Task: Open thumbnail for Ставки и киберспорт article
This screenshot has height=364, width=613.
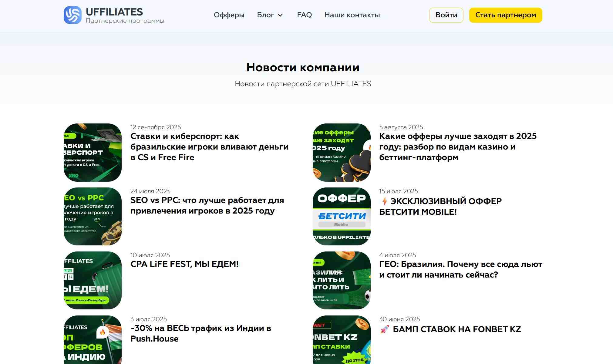Action: 93,152
